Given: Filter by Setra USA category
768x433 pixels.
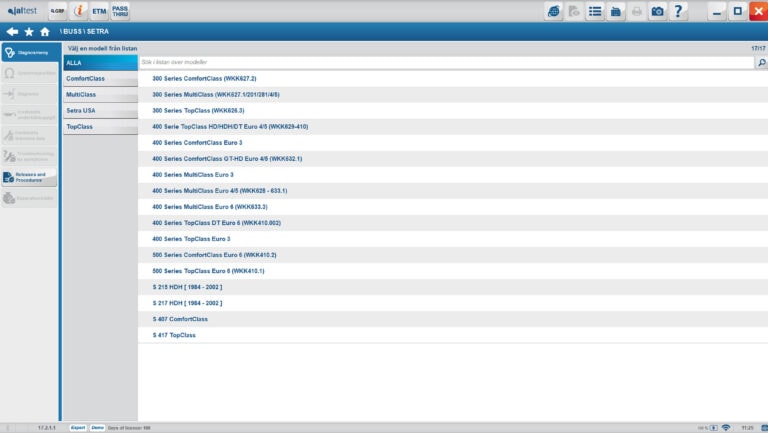Looking at the screenshot, I should (x=100, y=111).
